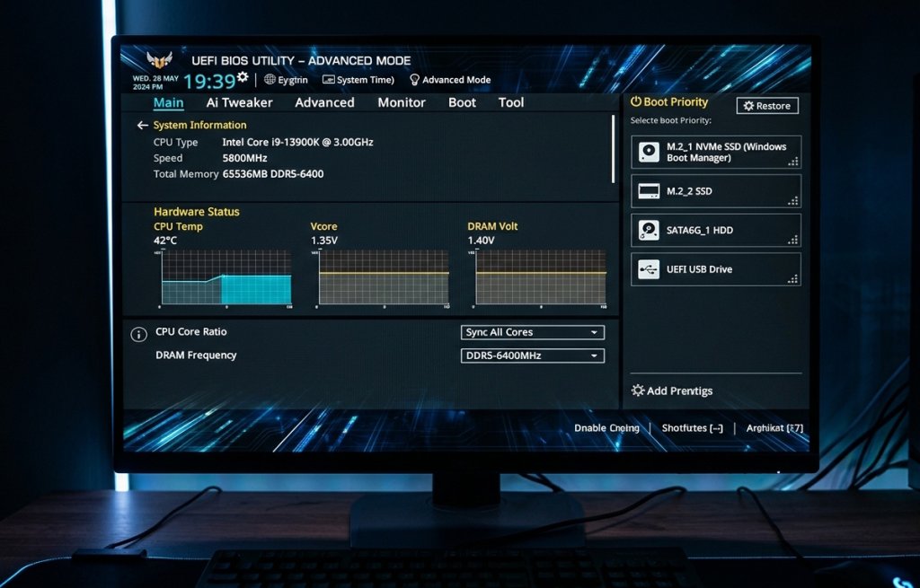
Task: Click the Intel Core i9-13900K CPU type value
Action: point(297,142)
